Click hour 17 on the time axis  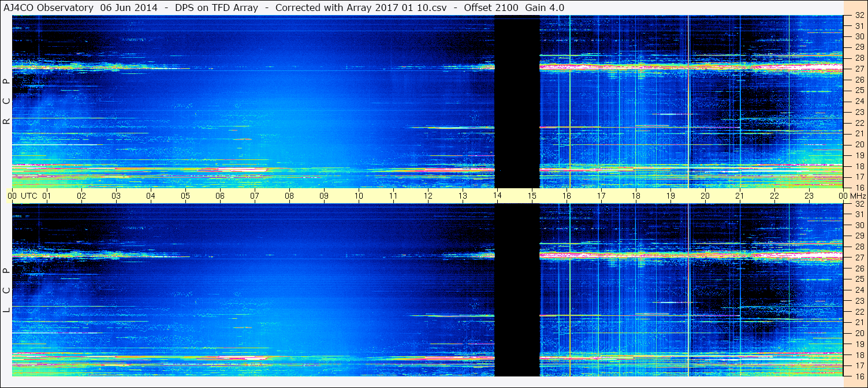[x=601, y=196]
